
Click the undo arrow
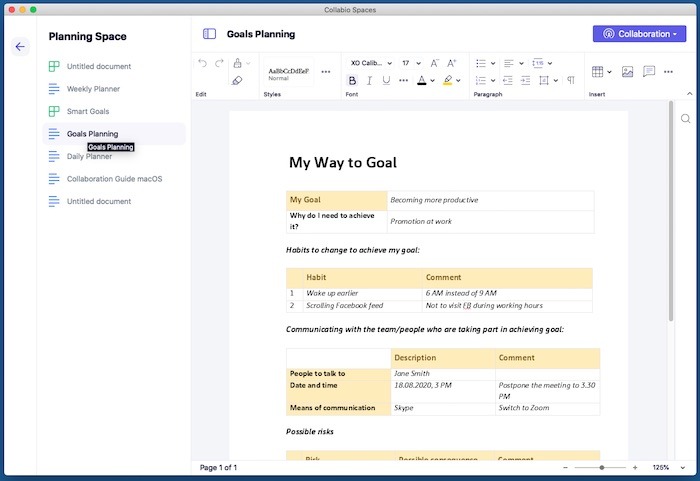point(203,63)
